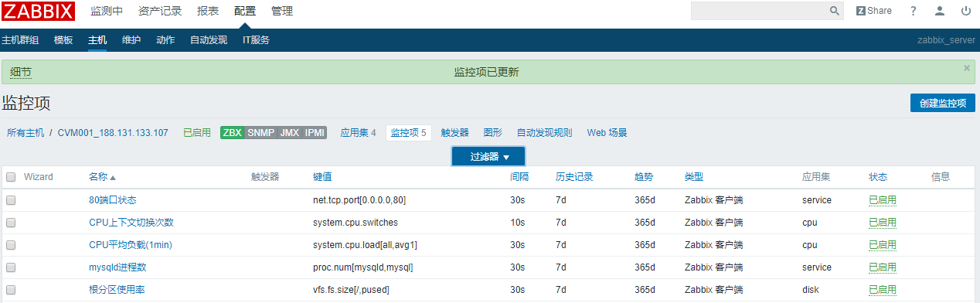Click the host 已启用 status link

(197, 132)
